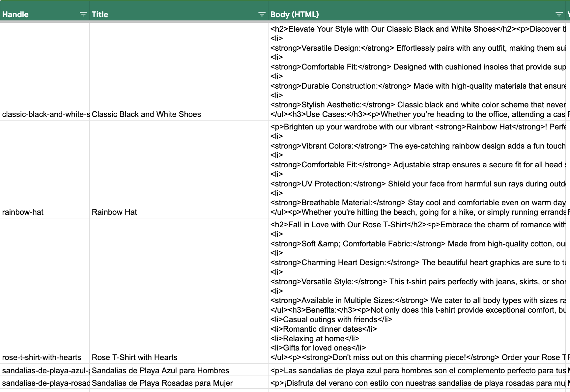
Task: Select the body cell starting 'Fall in Love'
Action: 417,291
